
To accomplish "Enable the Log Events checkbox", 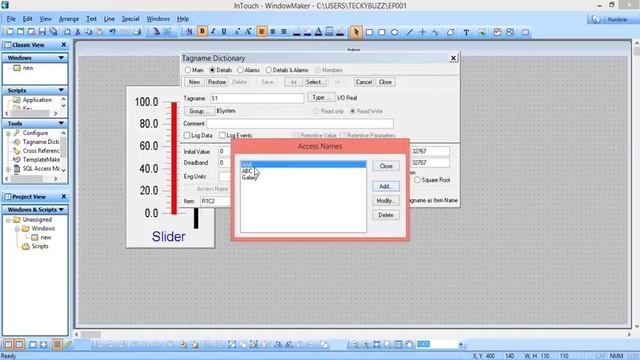I will [x=222, y=135].
